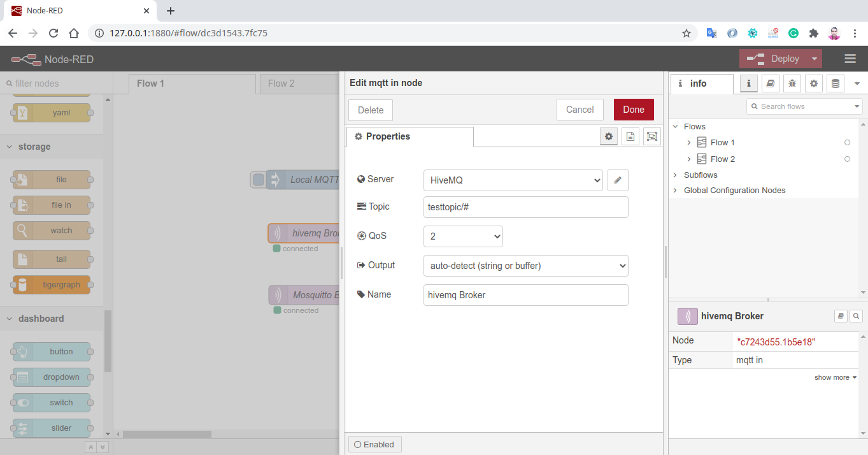This screenshot has height=455, width=868.
Task: Click the file in palette node
Action: 52,205
